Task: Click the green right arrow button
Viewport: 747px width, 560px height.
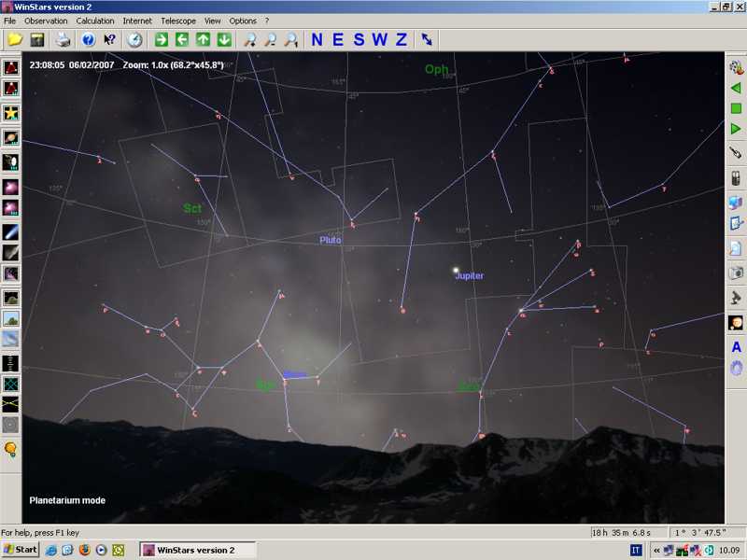Action: click(162, 39)
